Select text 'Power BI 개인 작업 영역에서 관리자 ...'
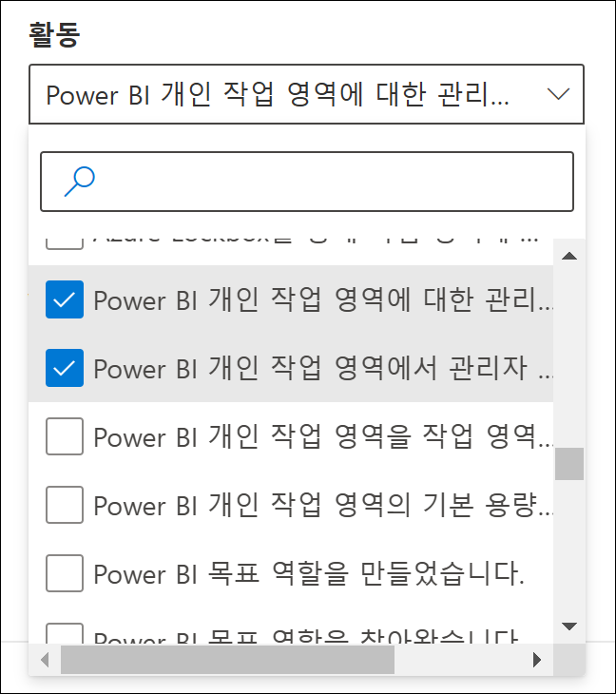This screenshot has height=694, width=616. coord(323,369)
